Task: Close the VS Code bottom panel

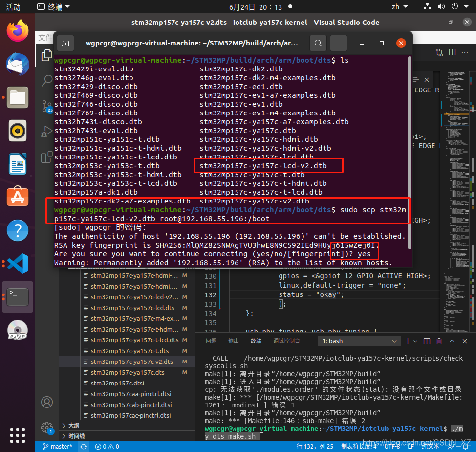Action: click(464, 341)
